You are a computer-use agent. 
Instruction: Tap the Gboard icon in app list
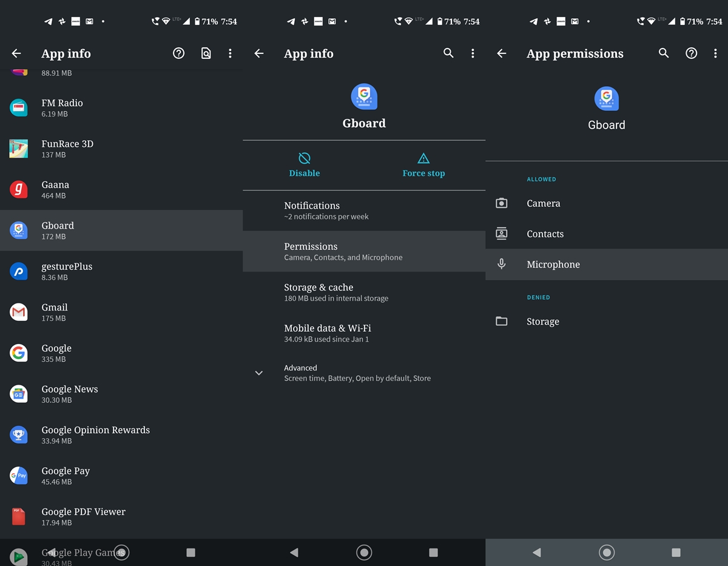19,231
